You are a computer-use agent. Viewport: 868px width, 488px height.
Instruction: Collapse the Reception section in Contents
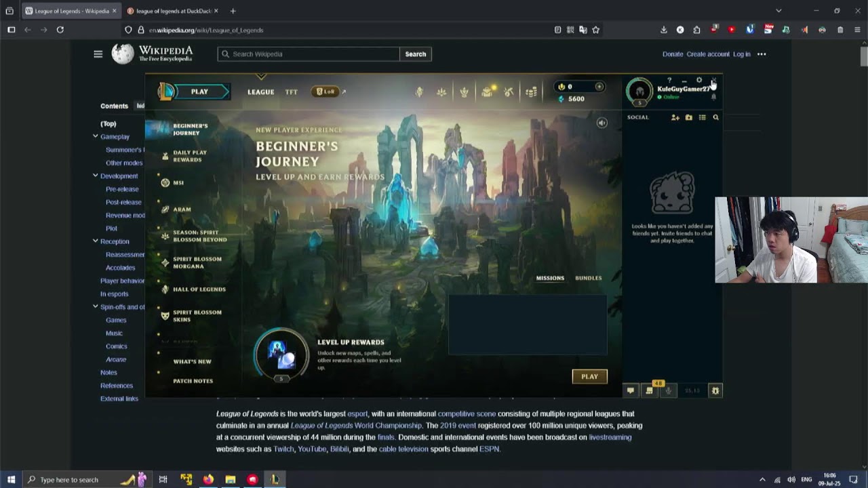tap(96, 241)
